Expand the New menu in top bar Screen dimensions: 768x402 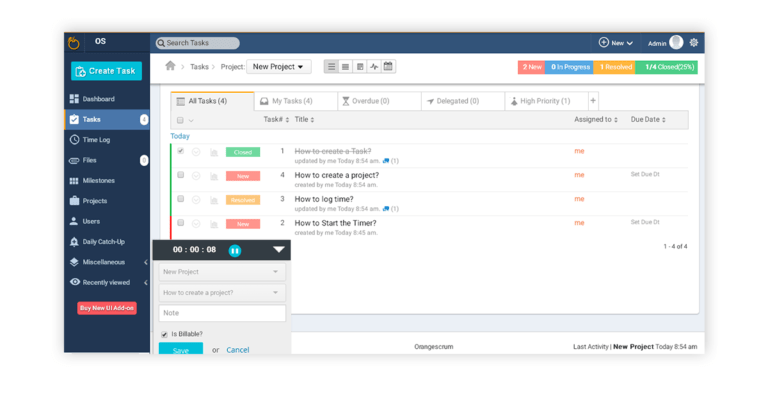(x=616, y=43)
